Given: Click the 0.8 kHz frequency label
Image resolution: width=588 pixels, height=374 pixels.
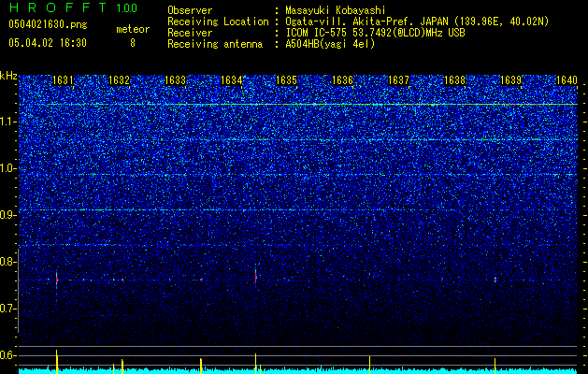Looking at the screenshot, I should tap(8, 262).
